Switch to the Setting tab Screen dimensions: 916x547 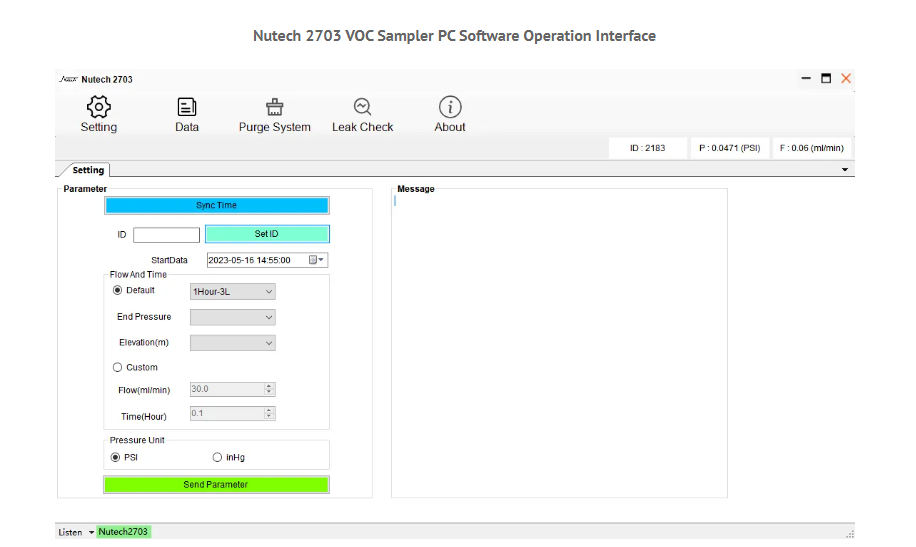tap(88, 171)
